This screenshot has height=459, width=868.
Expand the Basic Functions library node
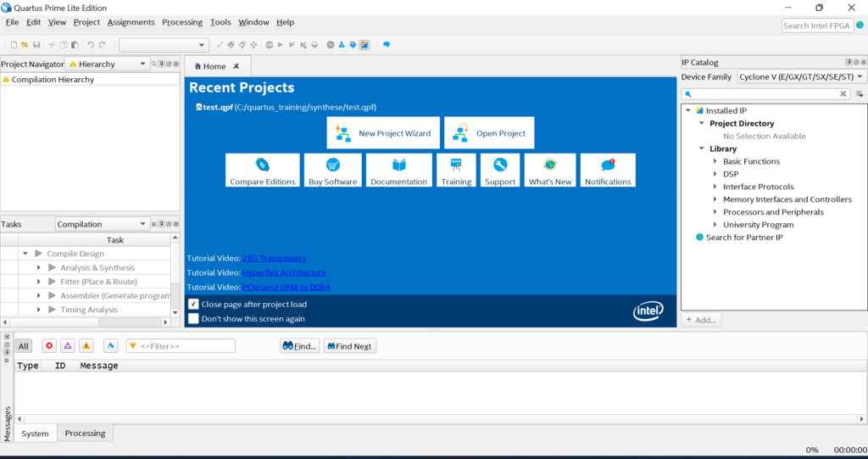[715, 161]
